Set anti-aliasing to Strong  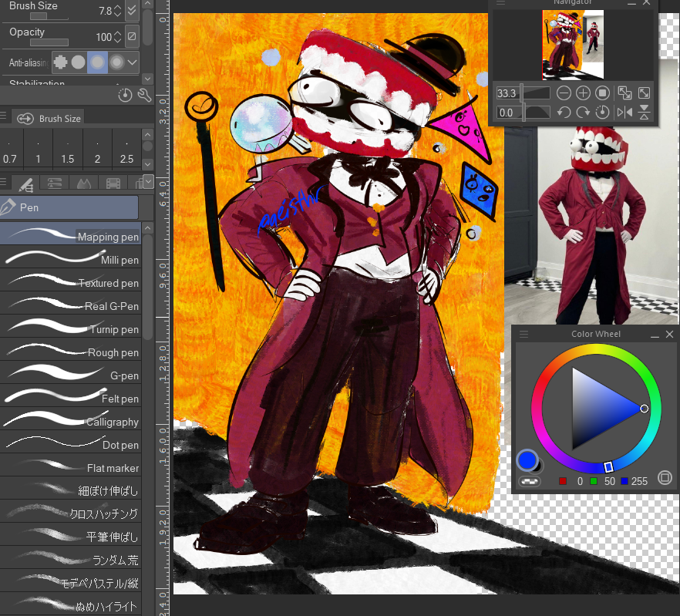click(116, 62)
